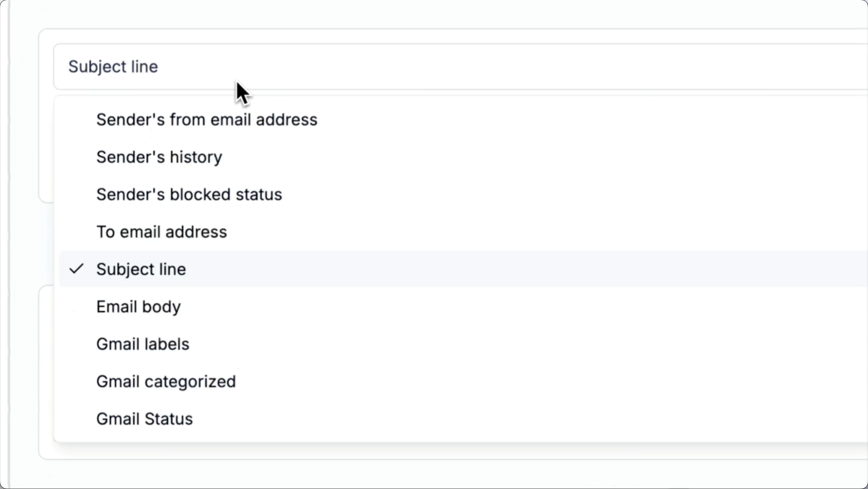868x489 pixels.
Task: Pick the "Gmail labels" option
Action: (143, 344)
